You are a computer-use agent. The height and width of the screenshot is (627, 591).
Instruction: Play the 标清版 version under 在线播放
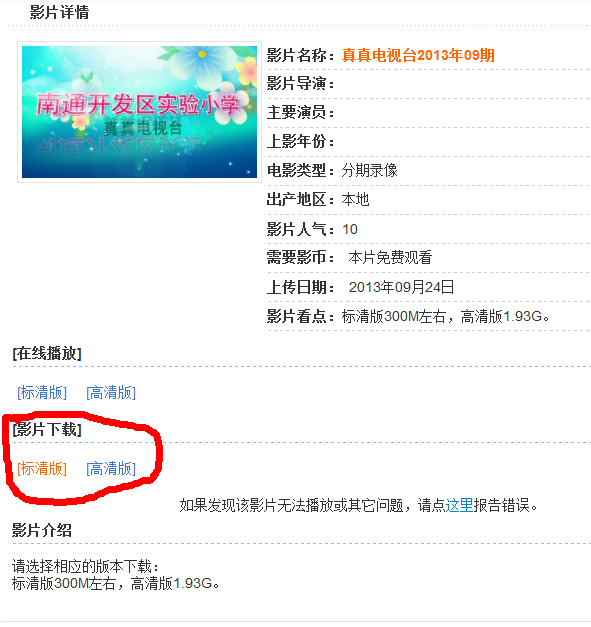point(42,393)
